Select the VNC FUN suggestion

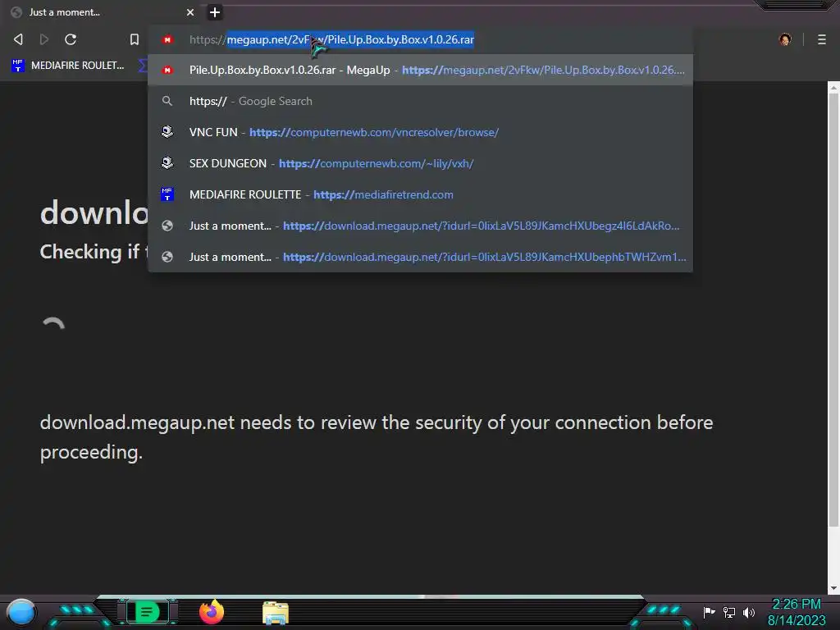tap(421, 132)
